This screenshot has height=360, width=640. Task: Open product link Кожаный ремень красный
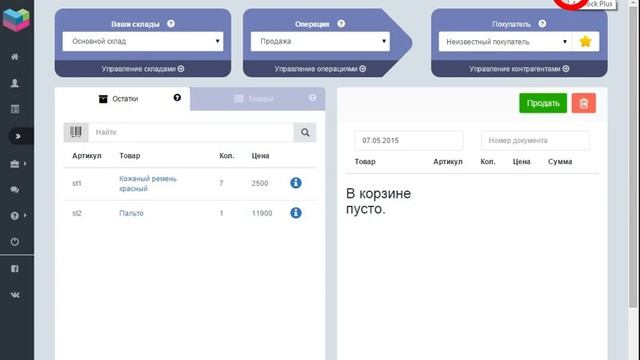tap(148, 184)
